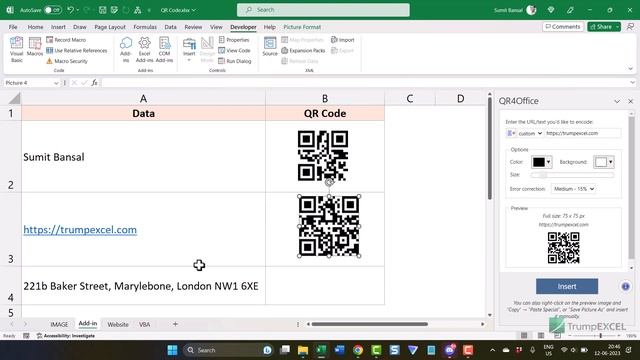Open the QR4Office pane options chevron
This screenshot has height=360, width=640.
tap(617, 101)
